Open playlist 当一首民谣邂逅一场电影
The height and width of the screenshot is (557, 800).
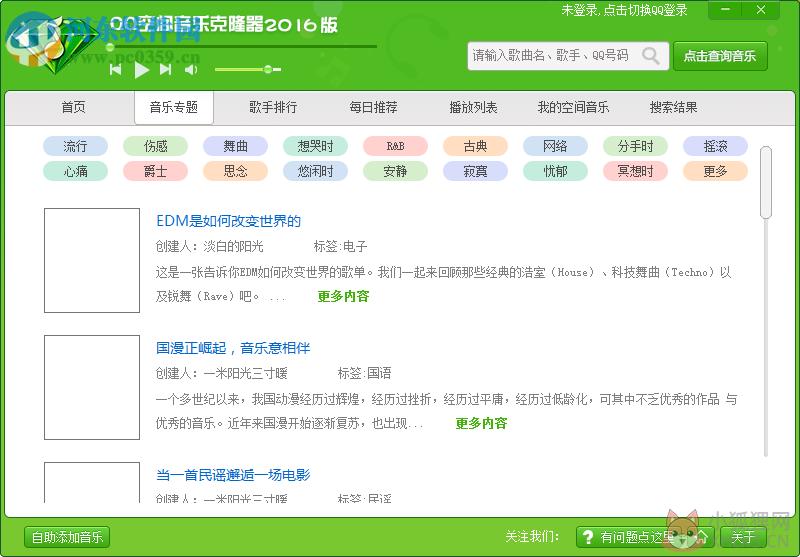click(233, 475)
